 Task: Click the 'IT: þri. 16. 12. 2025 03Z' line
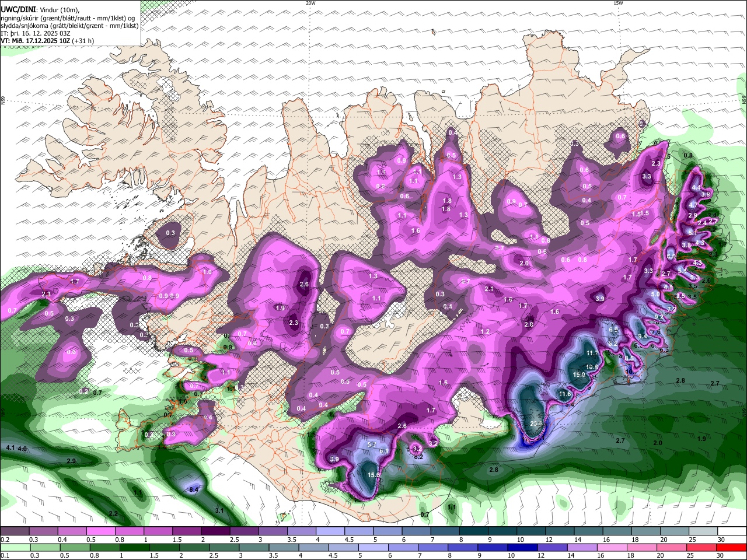pos(36,33)
